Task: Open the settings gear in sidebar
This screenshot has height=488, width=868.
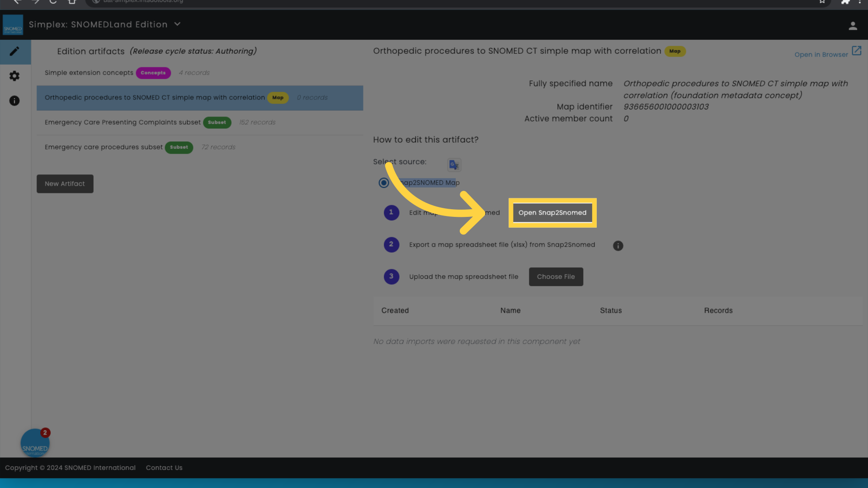Action: coord(14,76)
